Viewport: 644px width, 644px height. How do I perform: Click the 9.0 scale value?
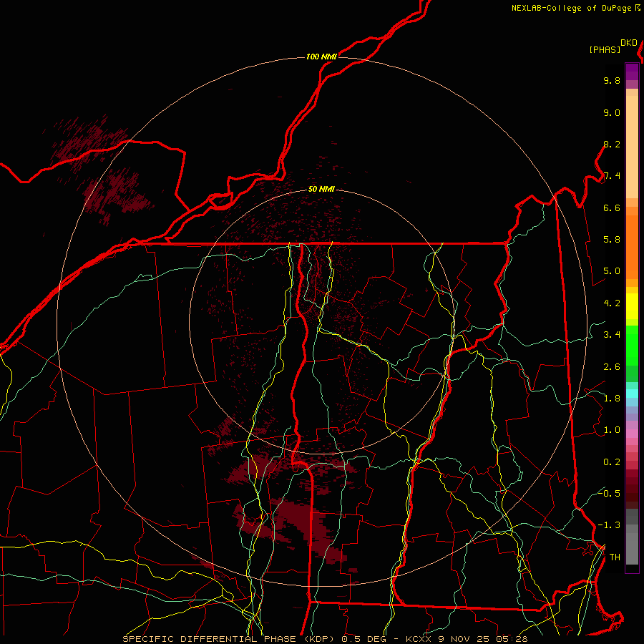coord(612,112)
